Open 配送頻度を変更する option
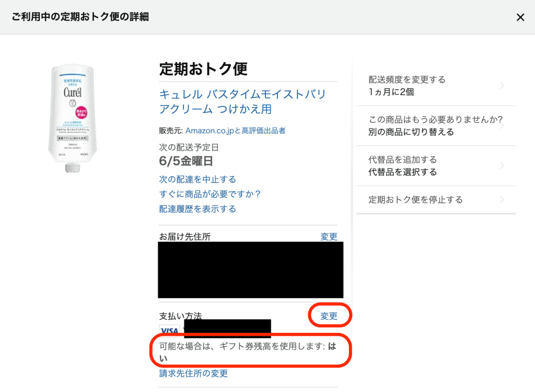Image resolution: width=535 pixels, height=392 pixels. [436, 86]
